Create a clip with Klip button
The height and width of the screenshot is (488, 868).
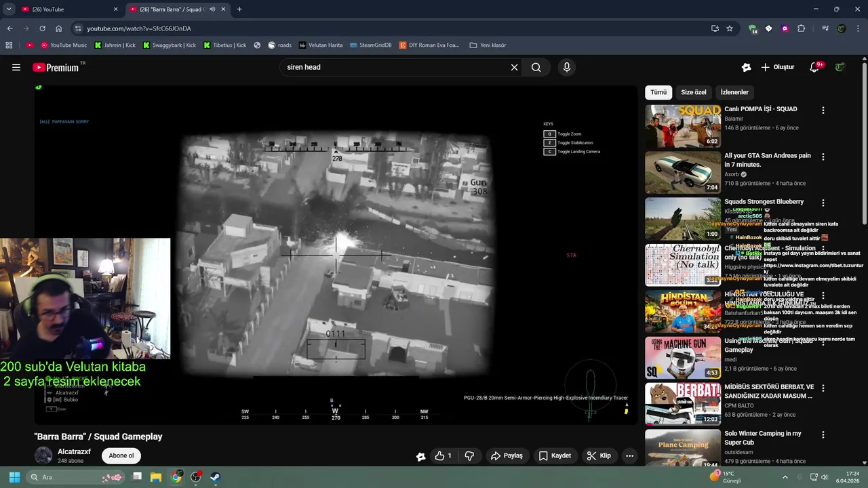(599, 455)
